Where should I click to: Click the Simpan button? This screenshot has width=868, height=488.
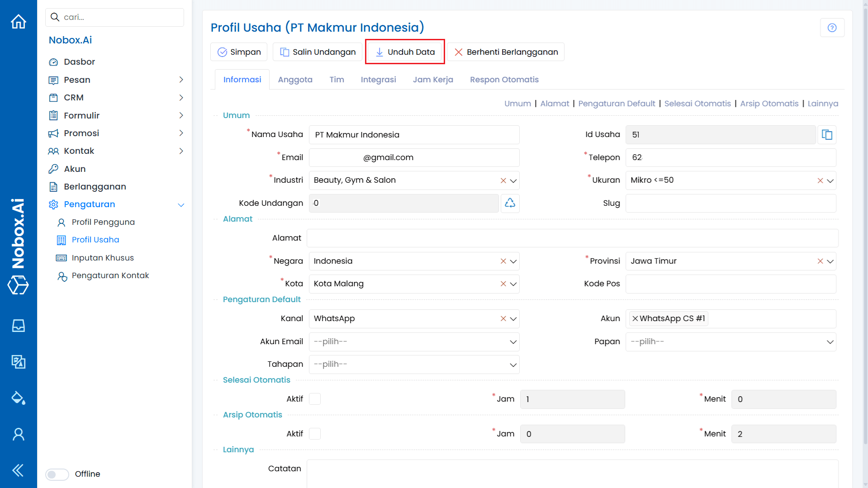(x=239, y=52)
